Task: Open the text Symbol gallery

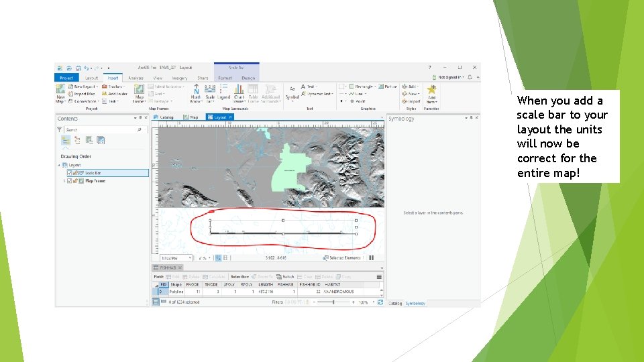Action: pos(292,93)
